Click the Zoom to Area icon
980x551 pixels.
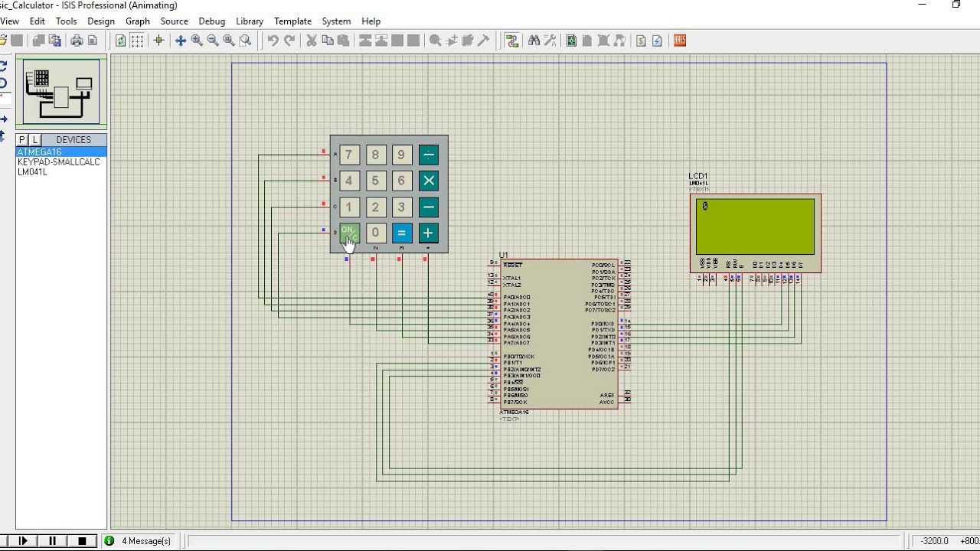(245, 41)
